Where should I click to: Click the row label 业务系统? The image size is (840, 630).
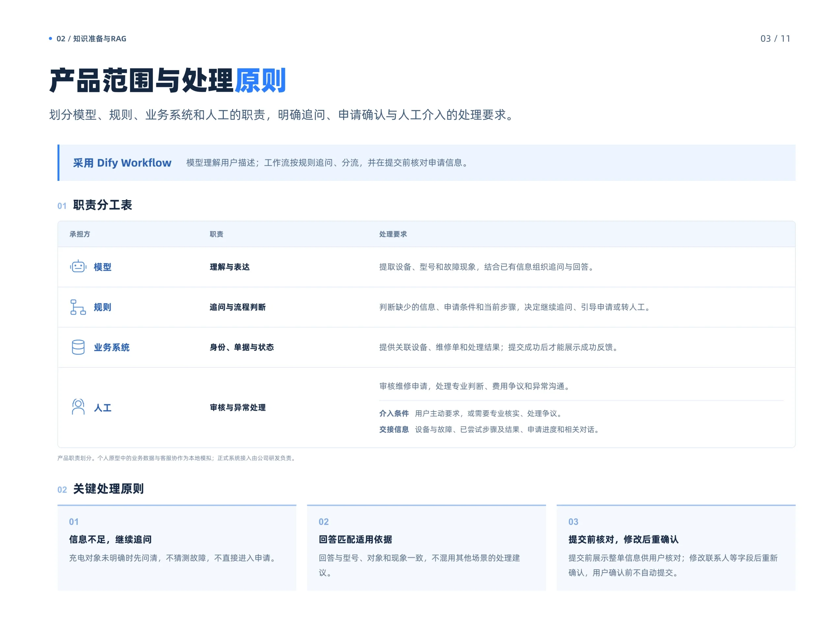click(x=112, y=347)
